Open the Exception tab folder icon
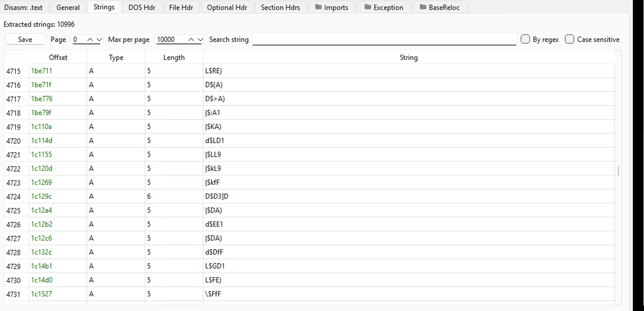Viewport: 644px width, 311px height. 368,7
